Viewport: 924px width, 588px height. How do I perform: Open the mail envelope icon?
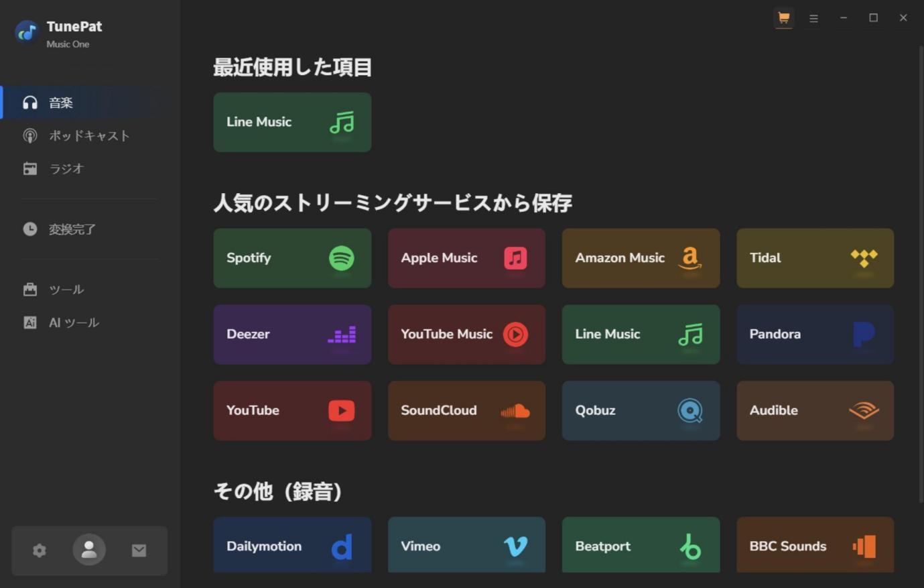click(x=139, y=550)
